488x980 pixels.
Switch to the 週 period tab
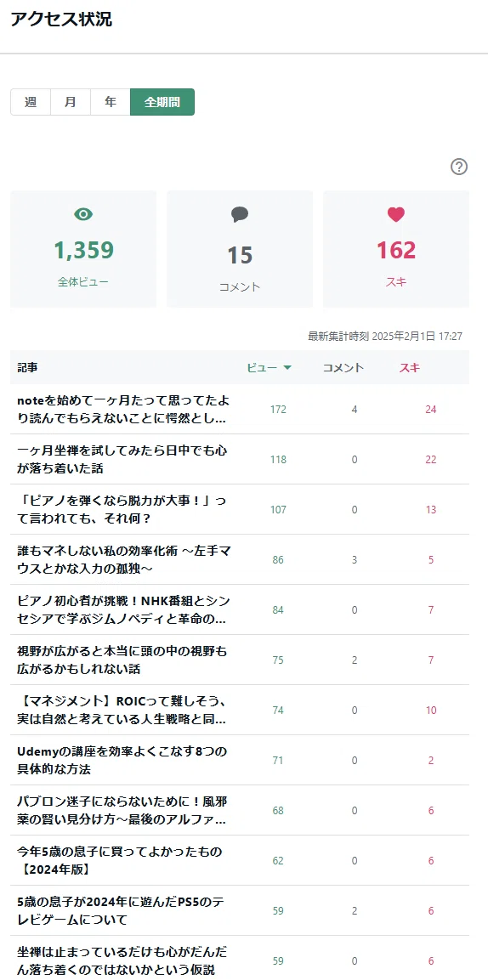(31, 102)
